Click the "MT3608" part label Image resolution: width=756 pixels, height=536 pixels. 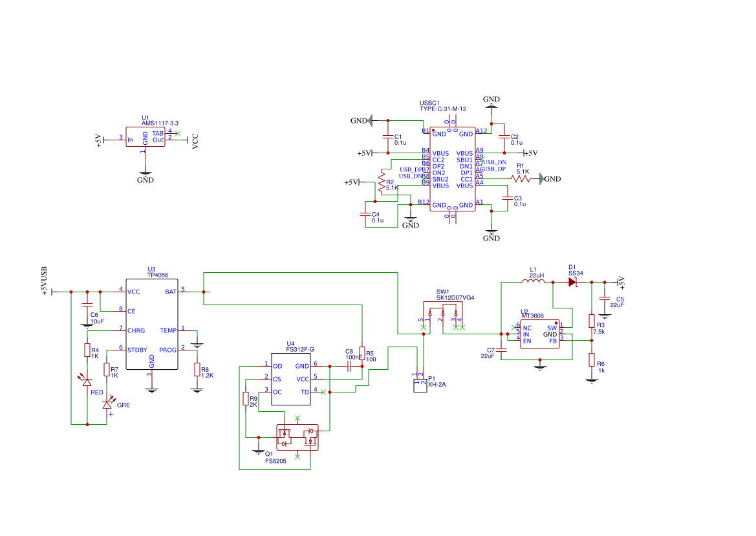pyautogui.click(x=533, y=316)
